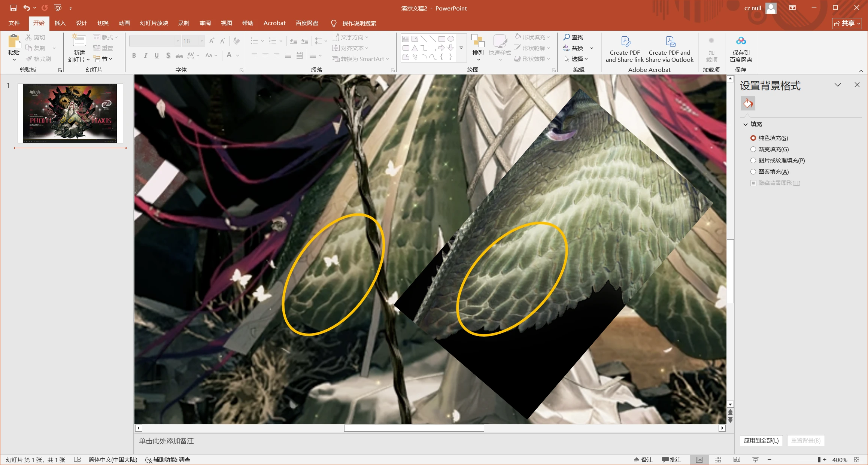Click Accessibility (辅助功能: 调查) status

pos(168,460)
